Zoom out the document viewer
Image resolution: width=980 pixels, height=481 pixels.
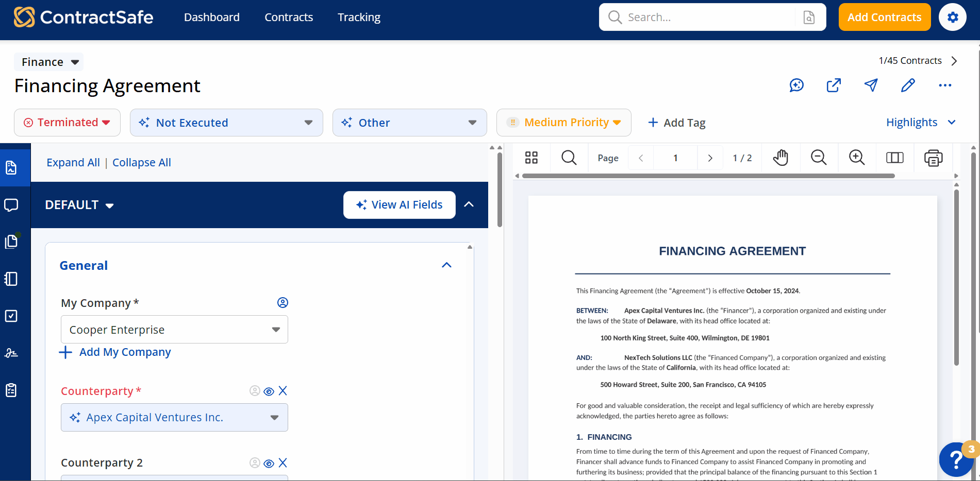819,158
